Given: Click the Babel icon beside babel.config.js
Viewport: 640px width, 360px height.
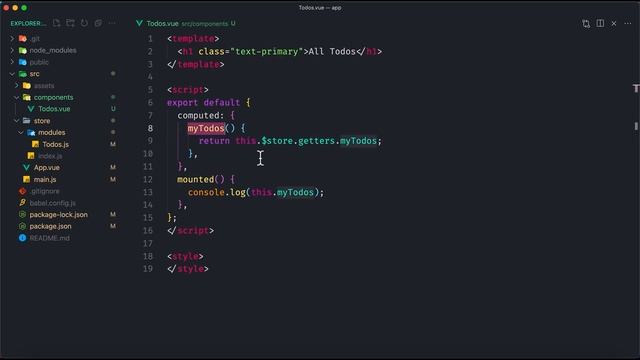Looking at the screenshot, I should pos(22,202).
